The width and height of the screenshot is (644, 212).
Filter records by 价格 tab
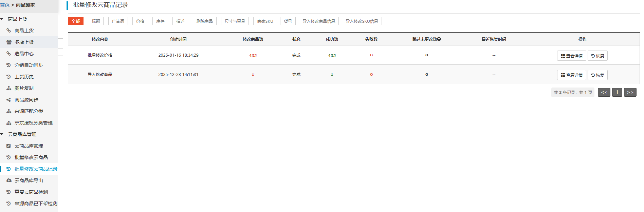[x=140, y=21]
